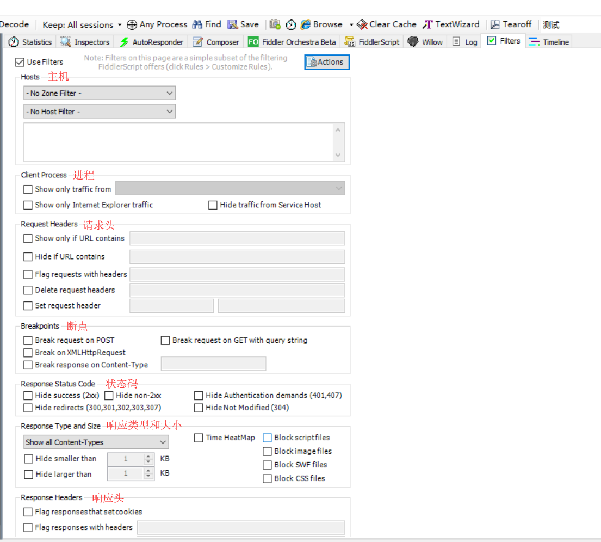Check Hide success (2xx)
601x542 pixels.
tap(28, 395)
